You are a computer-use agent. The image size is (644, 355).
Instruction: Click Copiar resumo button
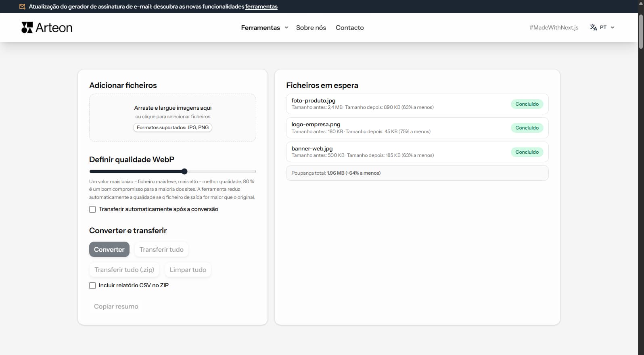[116, 307]
